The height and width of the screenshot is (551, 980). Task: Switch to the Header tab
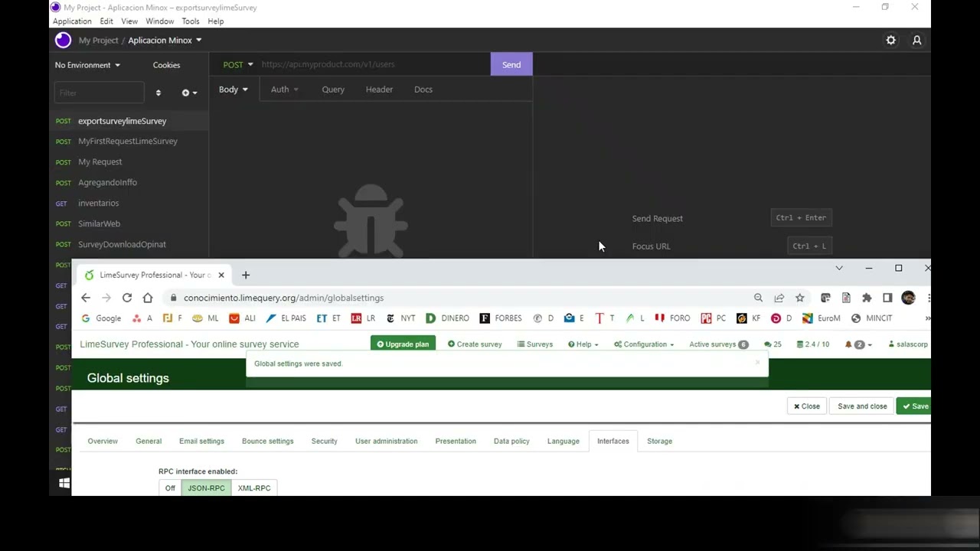tap(379, 90)
